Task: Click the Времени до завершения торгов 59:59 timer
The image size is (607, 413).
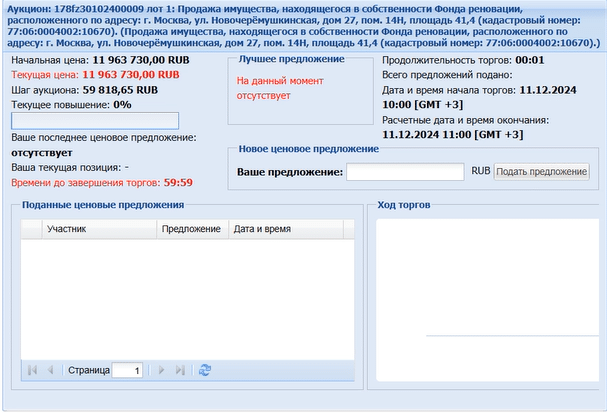Action: (x=102, y=182)
